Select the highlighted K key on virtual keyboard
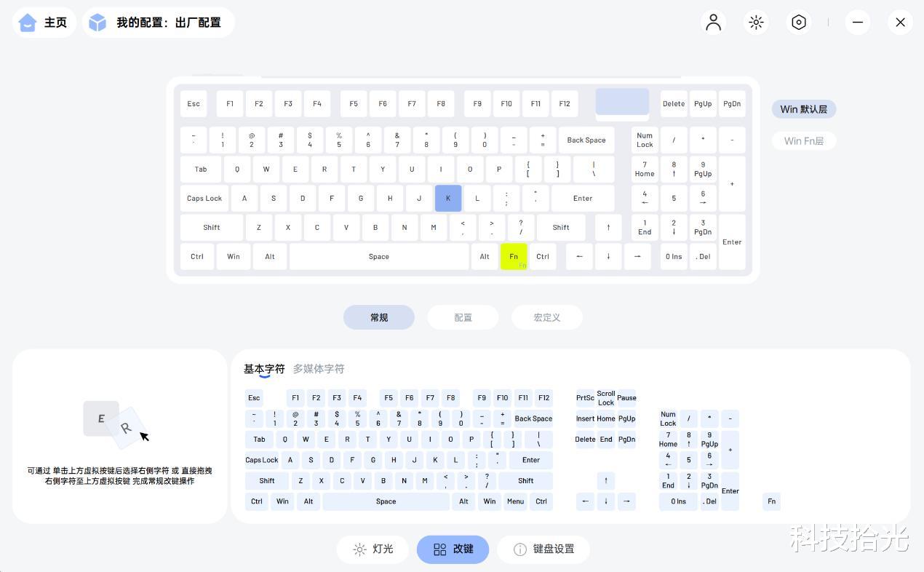 click(x=448, y=198)
